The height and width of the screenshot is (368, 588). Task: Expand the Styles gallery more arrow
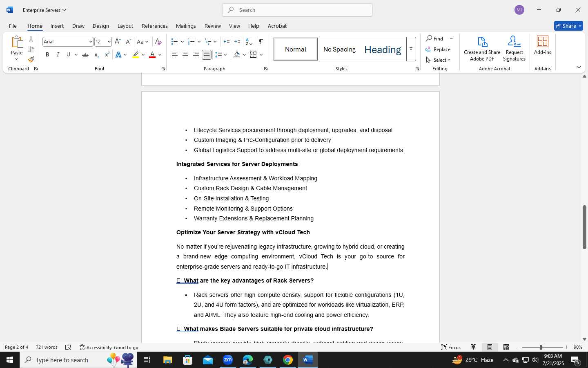[x=411, y=49]
